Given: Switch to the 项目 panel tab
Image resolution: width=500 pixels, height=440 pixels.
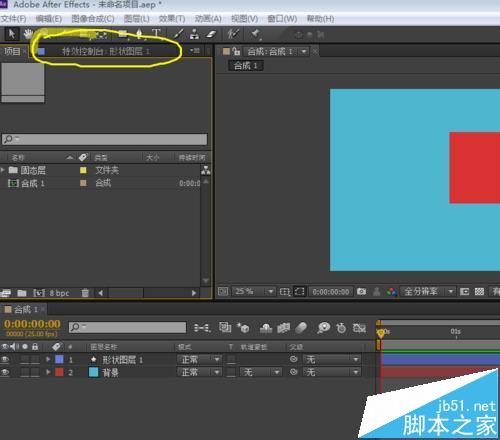Looking at the screenshot, I should point(12,51).
